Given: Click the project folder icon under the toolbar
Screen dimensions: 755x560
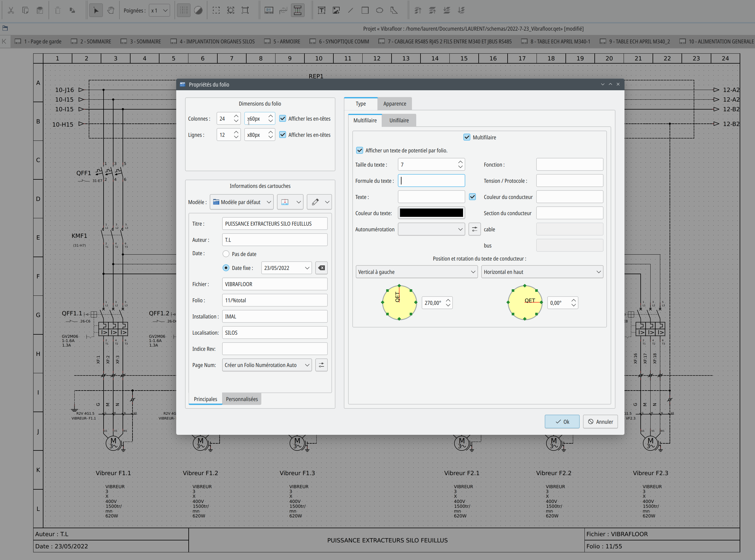Looking at the screenshot, I should (5, 28).
